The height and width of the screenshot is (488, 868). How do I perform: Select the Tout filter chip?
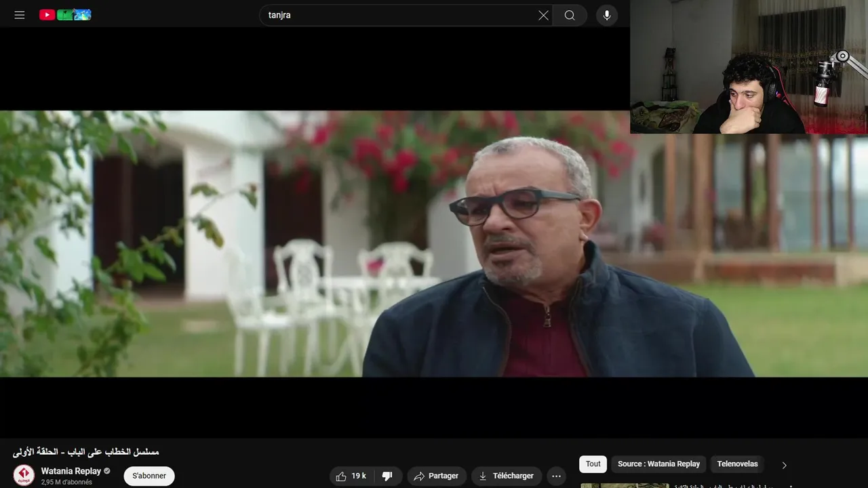tap(593, 464)
